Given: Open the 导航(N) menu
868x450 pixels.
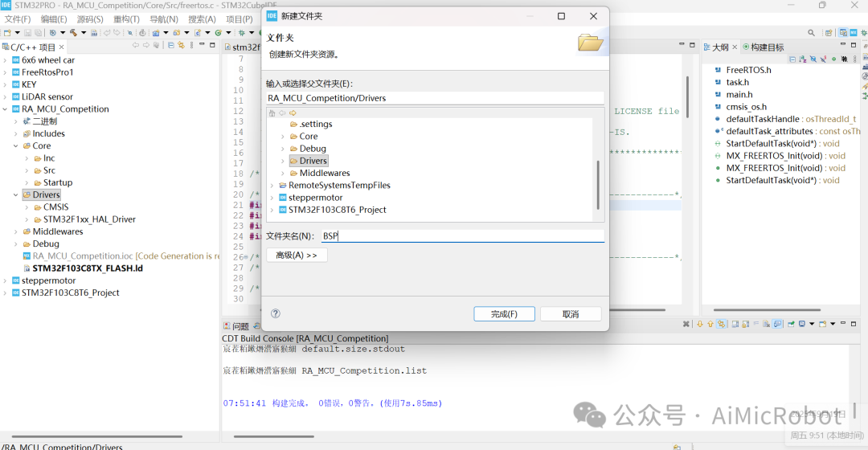Looking at the screenshot, I should click(x=164, y=18).
